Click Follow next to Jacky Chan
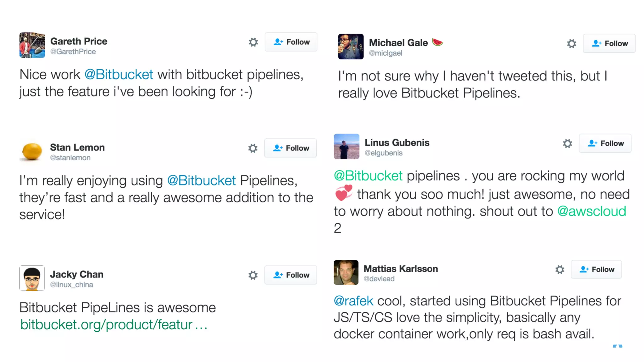644x362 pixels. [291, 275]
